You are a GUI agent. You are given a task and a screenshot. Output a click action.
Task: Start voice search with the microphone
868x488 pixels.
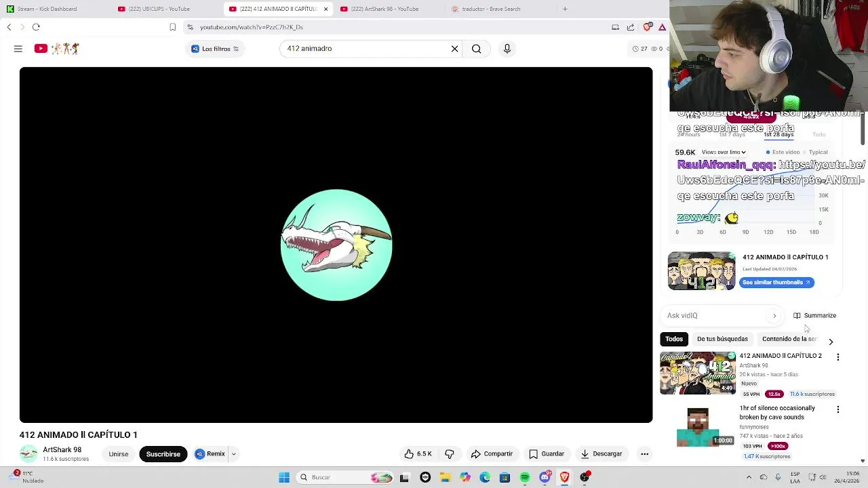click(x=507, y=49)
